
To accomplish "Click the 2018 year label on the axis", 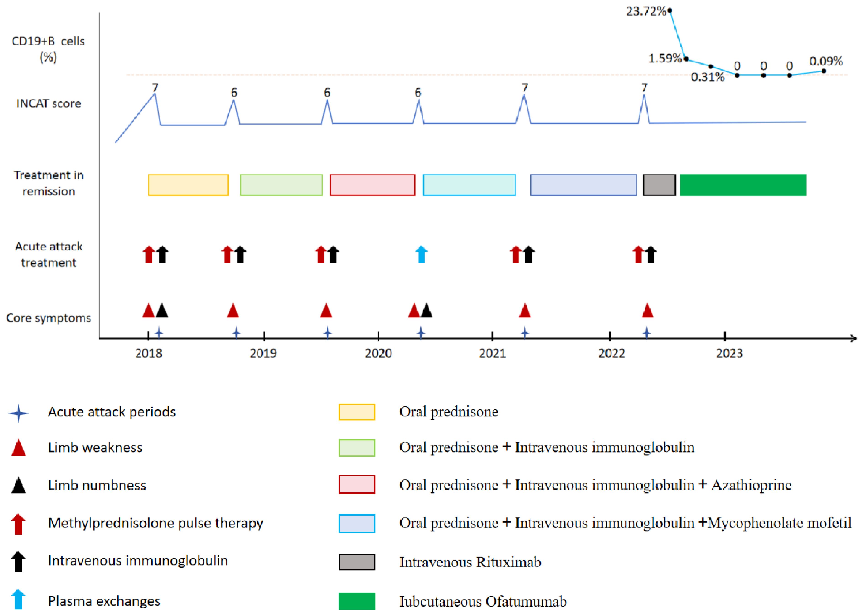I will [149, 353].
